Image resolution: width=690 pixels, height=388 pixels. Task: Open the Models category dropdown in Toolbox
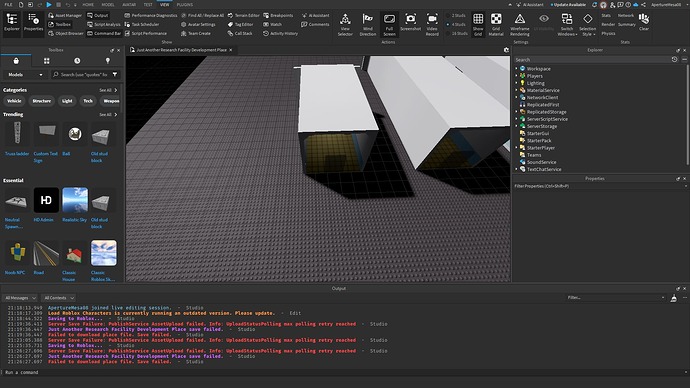tap(25, 75)
